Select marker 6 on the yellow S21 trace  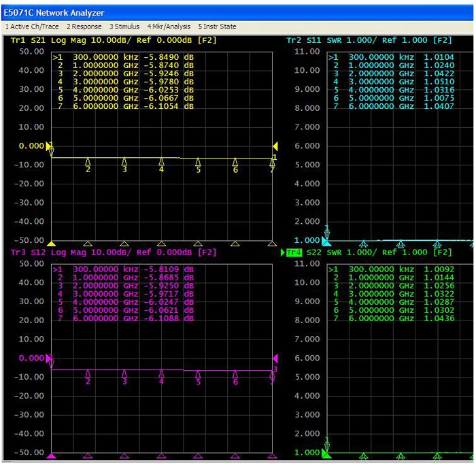click(x=235, y=163)
